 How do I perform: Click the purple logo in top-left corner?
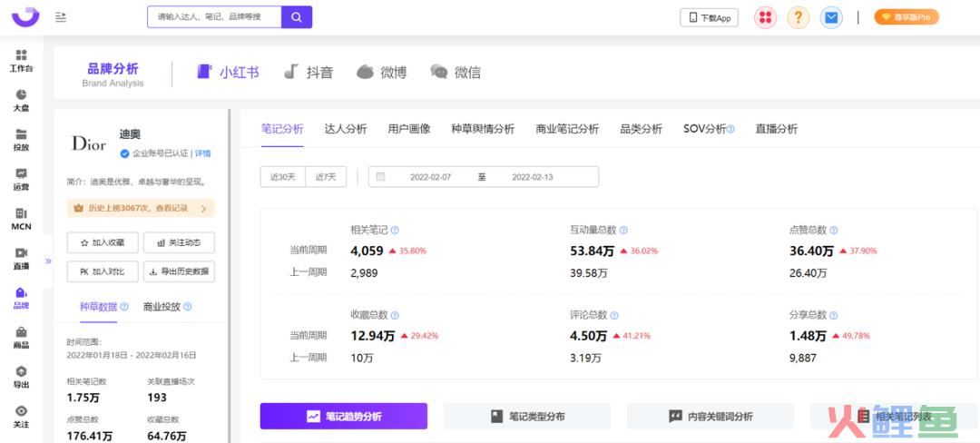(x=25, y=17)
